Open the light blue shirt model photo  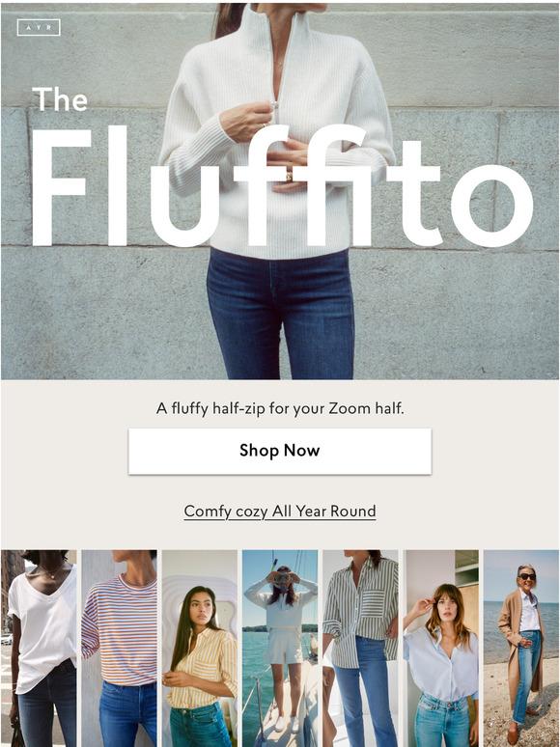pyautogui.click(x=441, y=649)
